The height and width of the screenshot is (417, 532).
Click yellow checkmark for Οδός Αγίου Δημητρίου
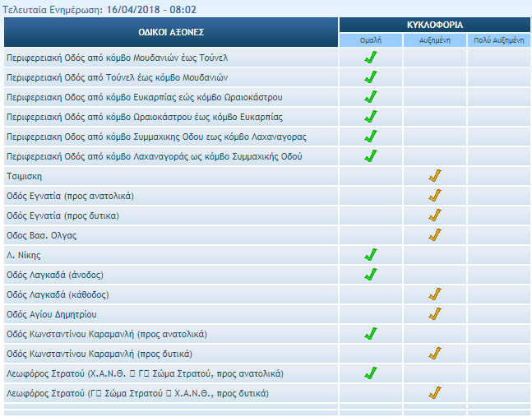(x=435, y=314)
